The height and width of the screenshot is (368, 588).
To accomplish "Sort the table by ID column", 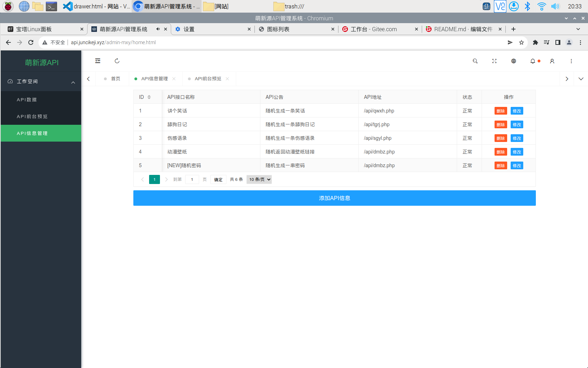I will (149, 97).
